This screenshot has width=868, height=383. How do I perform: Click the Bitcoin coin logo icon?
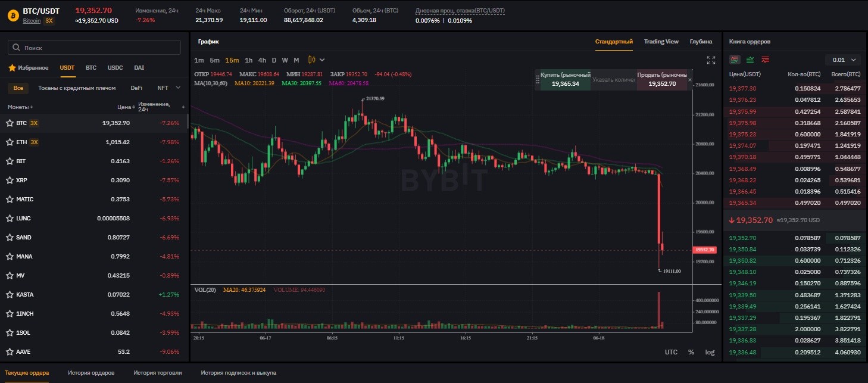click(13, 15)
